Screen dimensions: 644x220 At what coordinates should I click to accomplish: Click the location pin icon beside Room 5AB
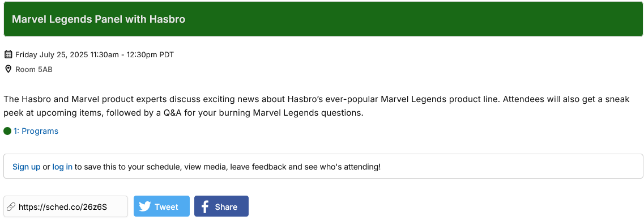[8, 69]
